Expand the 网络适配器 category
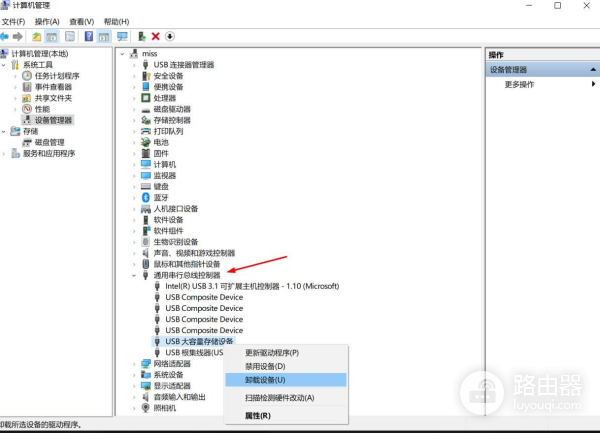The image size is (600, 433). (135, 364)
